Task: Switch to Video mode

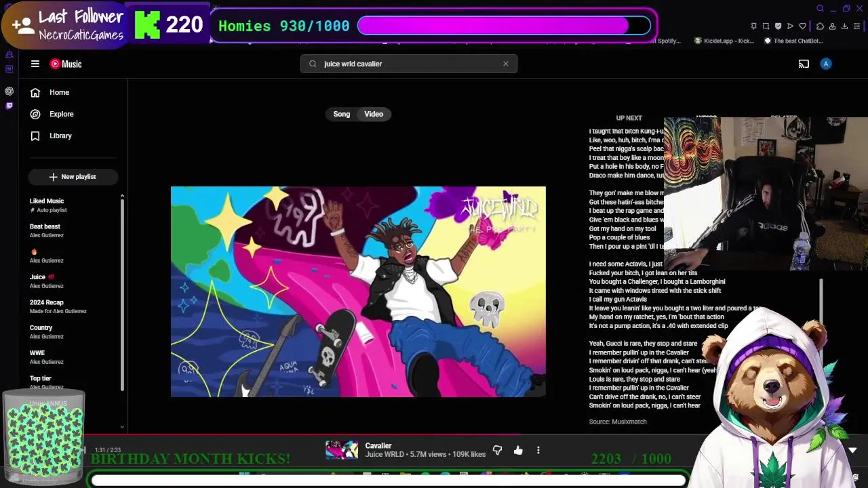Action: pos(374,114)
